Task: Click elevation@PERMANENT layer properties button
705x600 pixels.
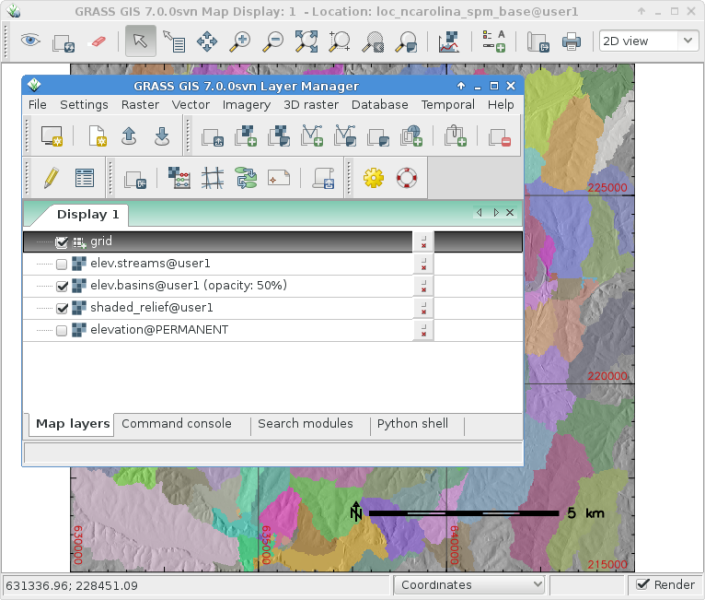Action: click(x=423, y=330)
